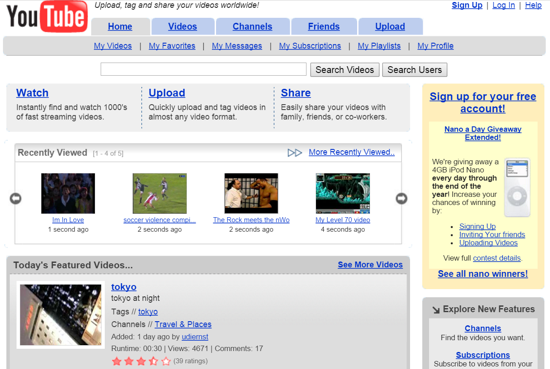This screenshot has width=550, height=369.
Task: Click the YouTube logo
Action: pyautogui.click(x=47, y=16)
